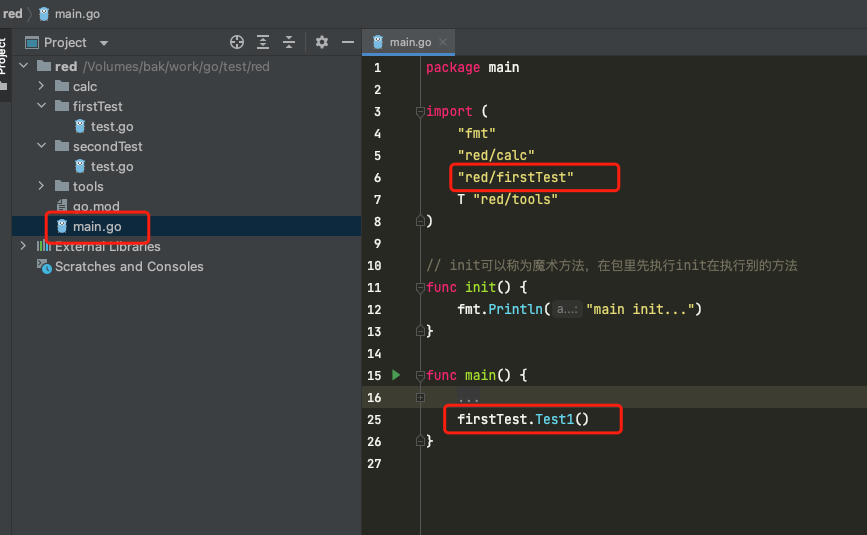Click the Chinese comment on line 10

point(612,265)
